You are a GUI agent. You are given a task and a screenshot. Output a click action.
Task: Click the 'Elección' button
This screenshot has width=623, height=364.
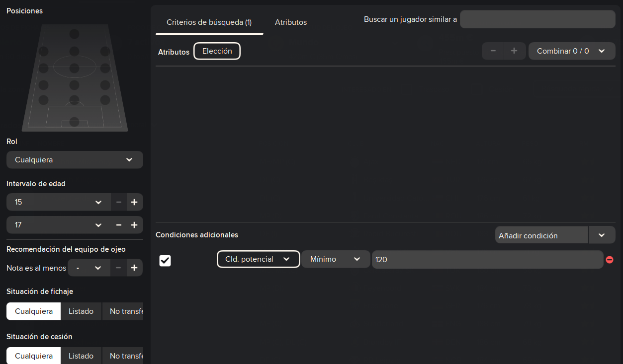pos(217,51)
